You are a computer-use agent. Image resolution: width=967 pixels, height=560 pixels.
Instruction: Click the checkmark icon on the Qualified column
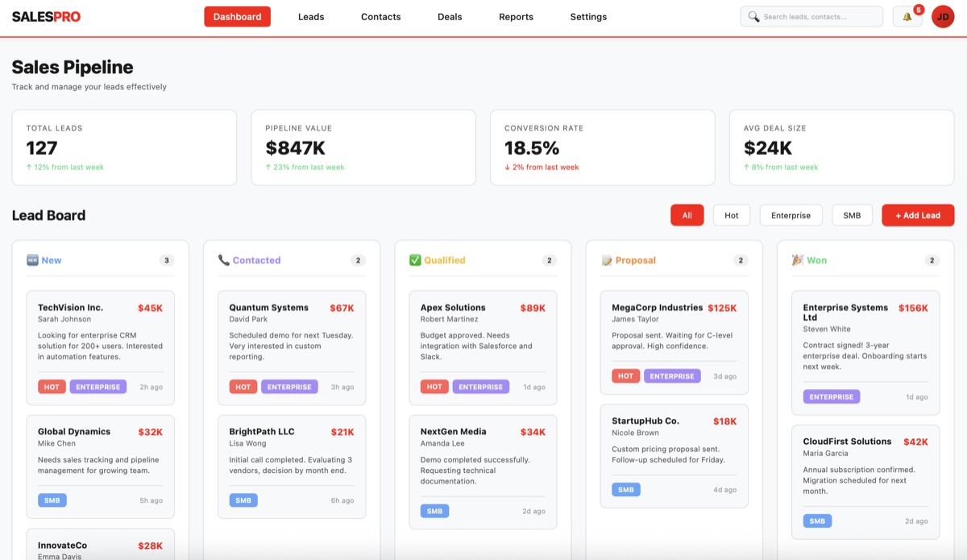coord(417,259)
